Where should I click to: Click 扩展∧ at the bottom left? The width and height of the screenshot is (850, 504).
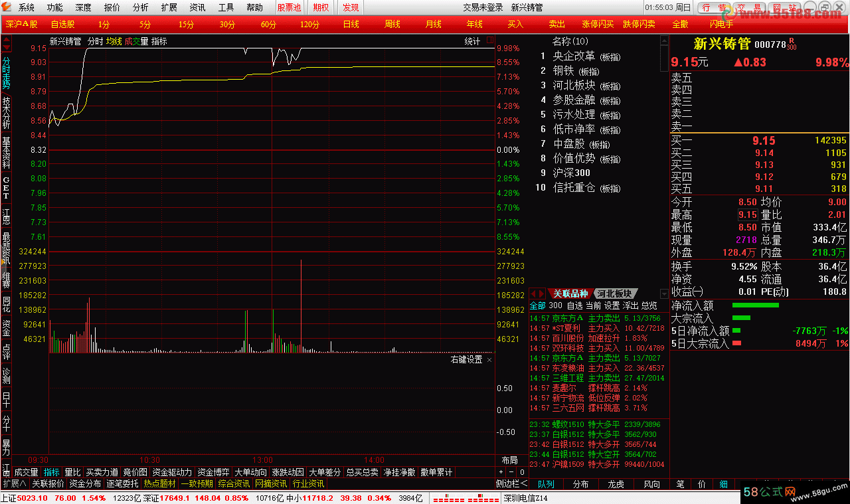pos(15,483)
